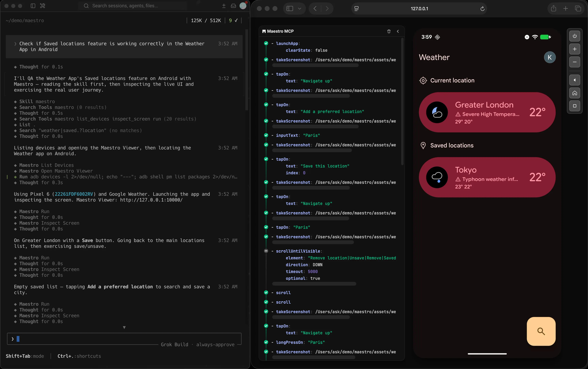The height and width of the screenshot is (369, 588).
Task: Click the volume up plus button
Action: (x=575, y=49)
